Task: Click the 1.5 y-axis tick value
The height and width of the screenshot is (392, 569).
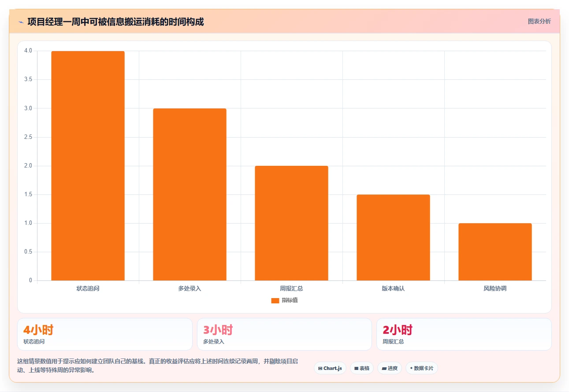Action: click(x=28, y=194)
